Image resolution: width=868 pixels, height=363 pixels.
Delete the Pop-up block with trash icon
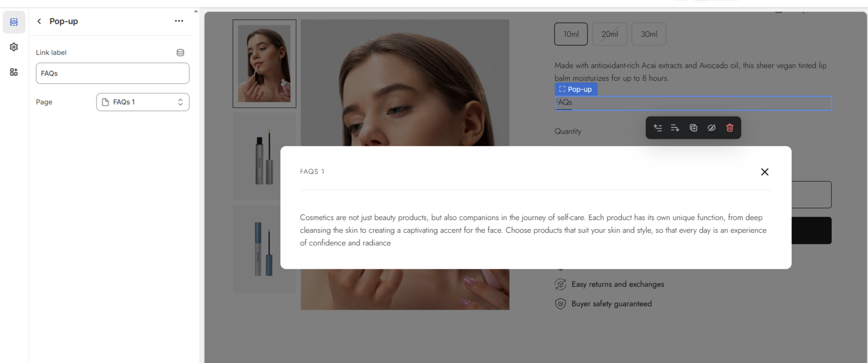pos(730,128)
